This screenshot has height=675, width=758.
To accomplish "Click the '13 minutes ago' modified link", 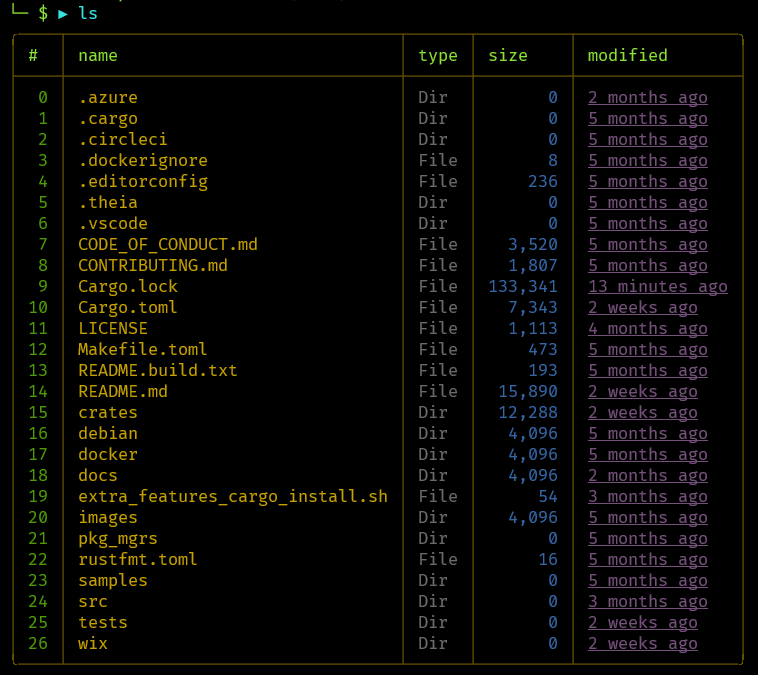I will 657,286.
